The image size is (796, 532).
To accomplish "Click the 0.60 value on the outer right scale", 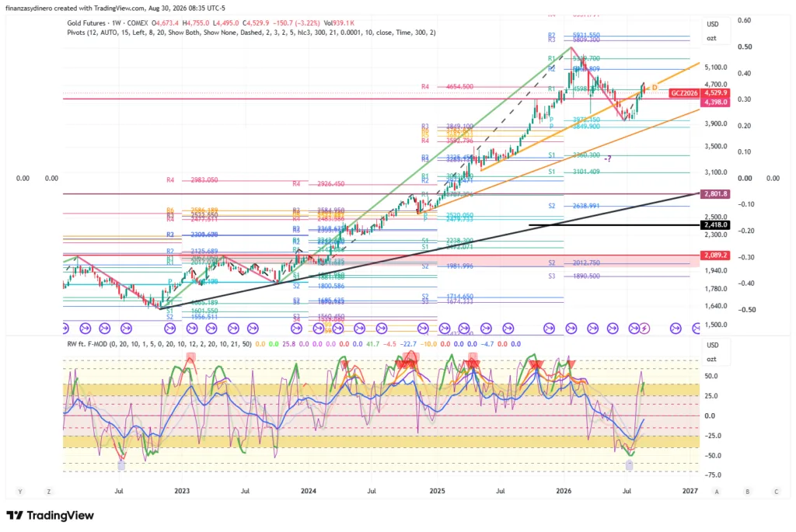I will [x=744, y=20].
